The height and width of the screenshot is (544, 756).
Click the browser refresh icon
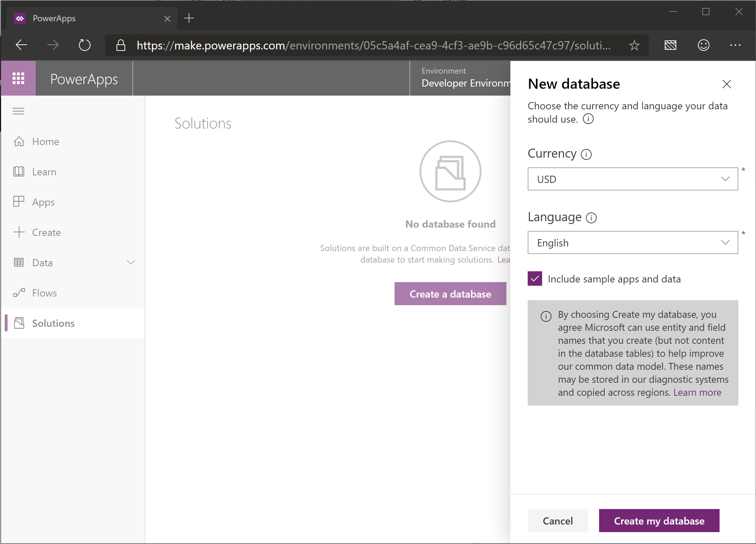point(84,45)
